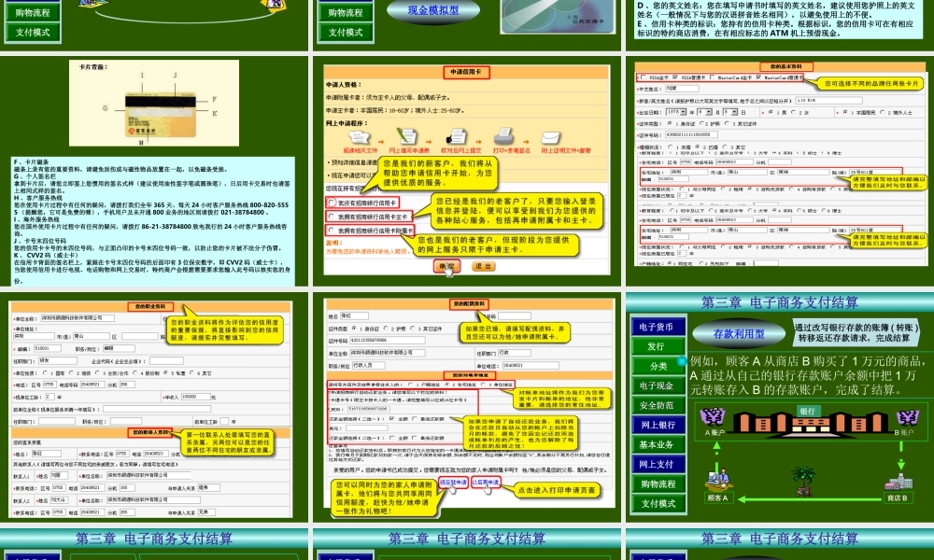The image size is (934, 560).
Task: Select 我没有招商银行信用卡 radio option
Action: (x=331, y=202)
